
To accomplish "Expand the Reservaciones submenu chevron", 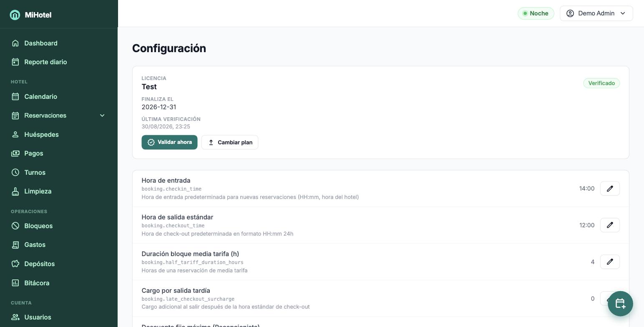I will [102, 116].
